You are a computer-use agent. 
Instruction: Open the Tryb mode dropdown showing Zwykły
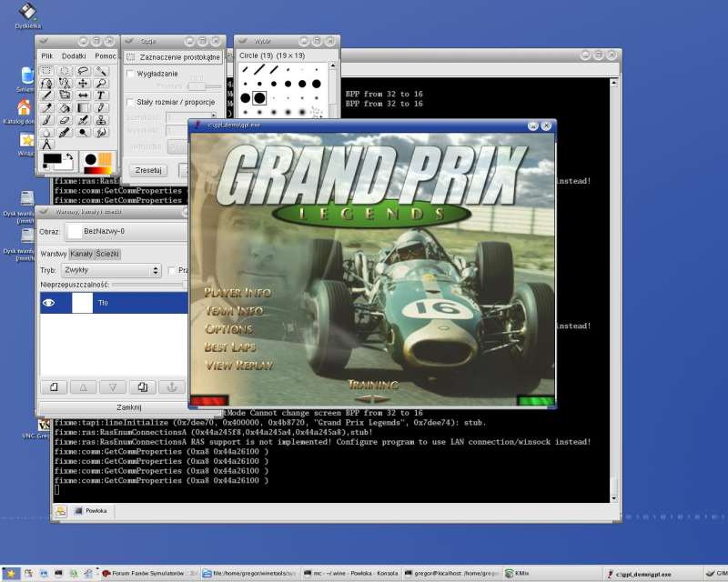tap(111, 270)
